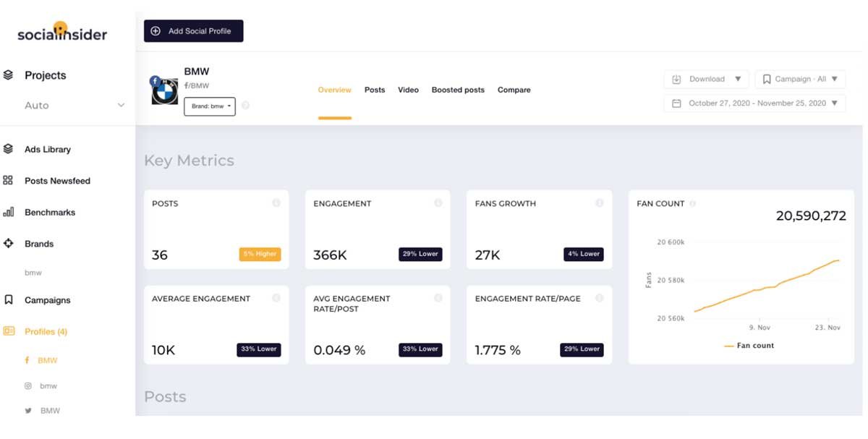
Task: Click the Projects heading in sidebar
Action: pos(46,75)
